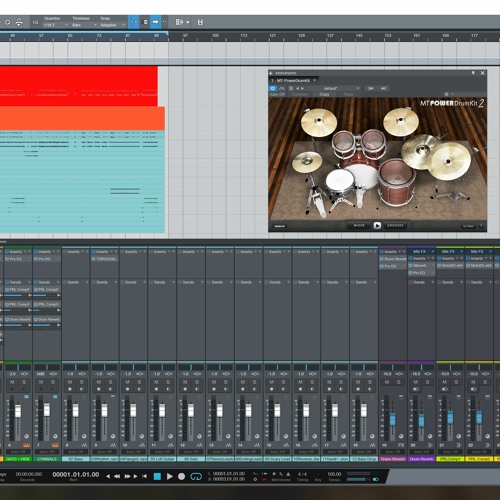Click the drum instrument icon on CYMBALS channel
Image resolution: width=500 pixels, height=500 pixels.
click(x=55, y=445)
